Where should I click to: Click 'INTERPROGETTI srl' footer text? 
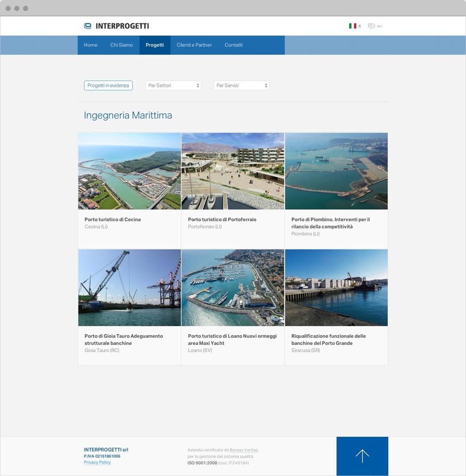[x=106, y=450]
